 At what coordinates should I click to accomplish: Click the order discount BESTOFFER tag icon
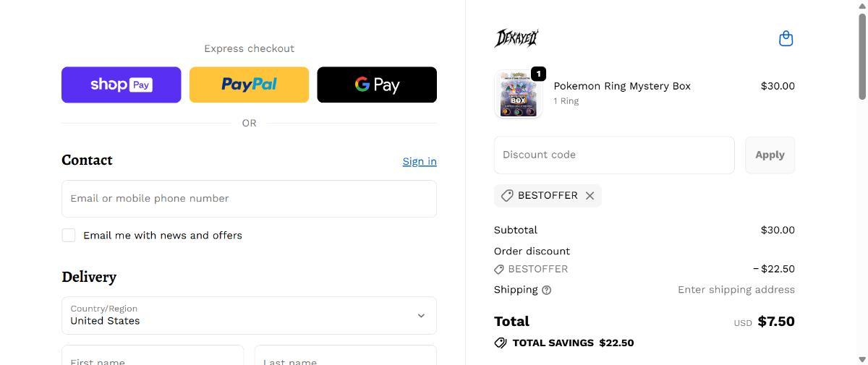point(499,269)
